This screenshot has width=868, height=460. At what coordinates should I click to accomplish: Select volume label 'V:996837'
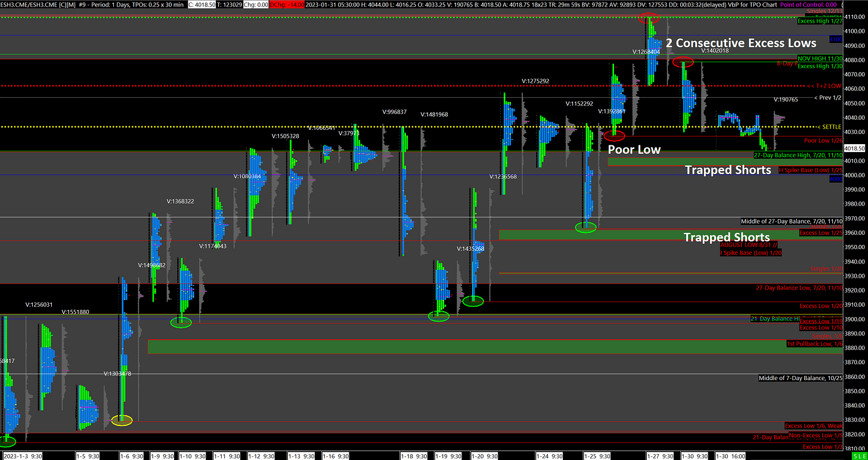click(x=394, y=111)
